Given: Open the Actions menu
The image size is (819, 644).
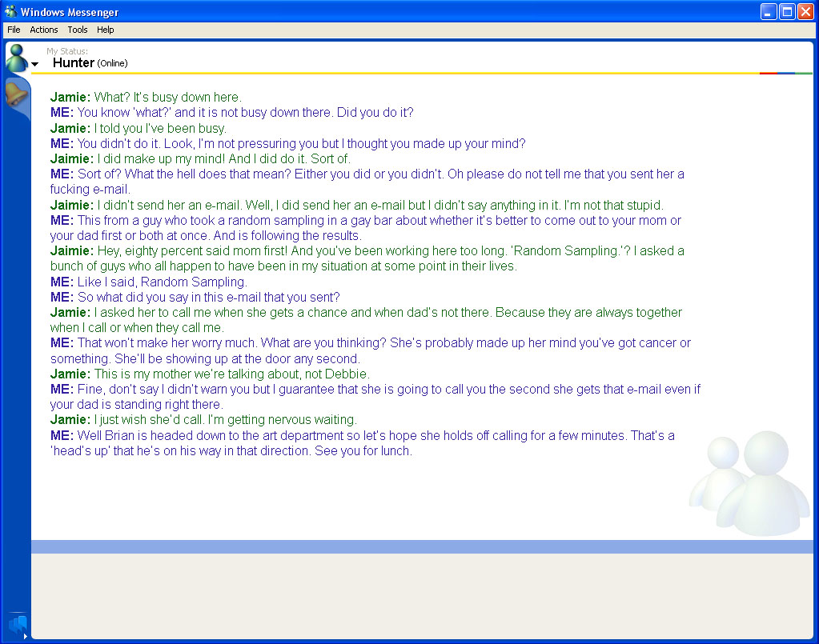Looking at the screenshot, I should tap(44, 30).
